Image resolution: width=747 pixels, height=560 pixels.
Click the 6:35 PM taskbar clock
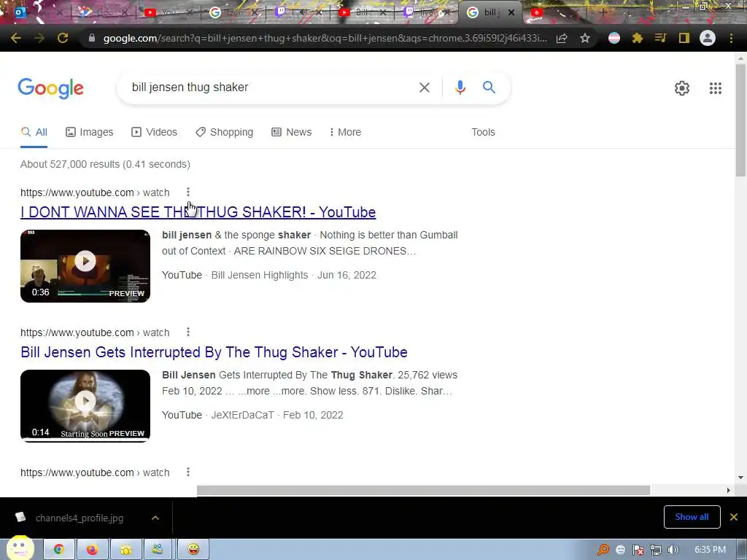(710, 550)
